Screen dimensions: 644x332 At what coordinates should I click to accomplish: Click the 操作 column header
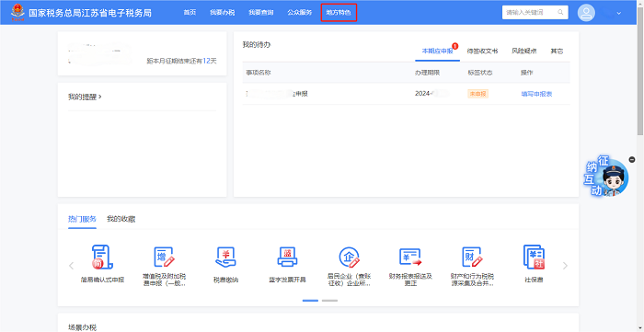pyautogui.click(x=527, y=73)
